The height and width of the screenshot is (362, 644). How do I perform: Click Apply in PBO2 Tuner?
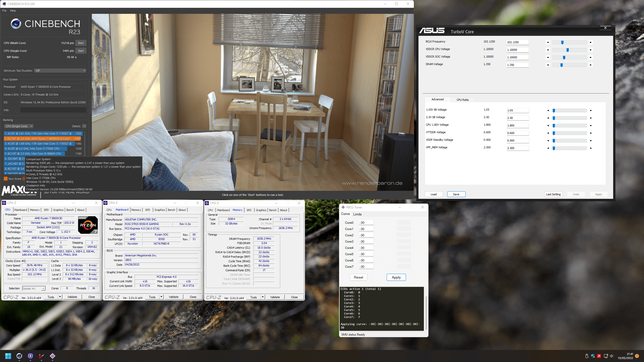396,277
